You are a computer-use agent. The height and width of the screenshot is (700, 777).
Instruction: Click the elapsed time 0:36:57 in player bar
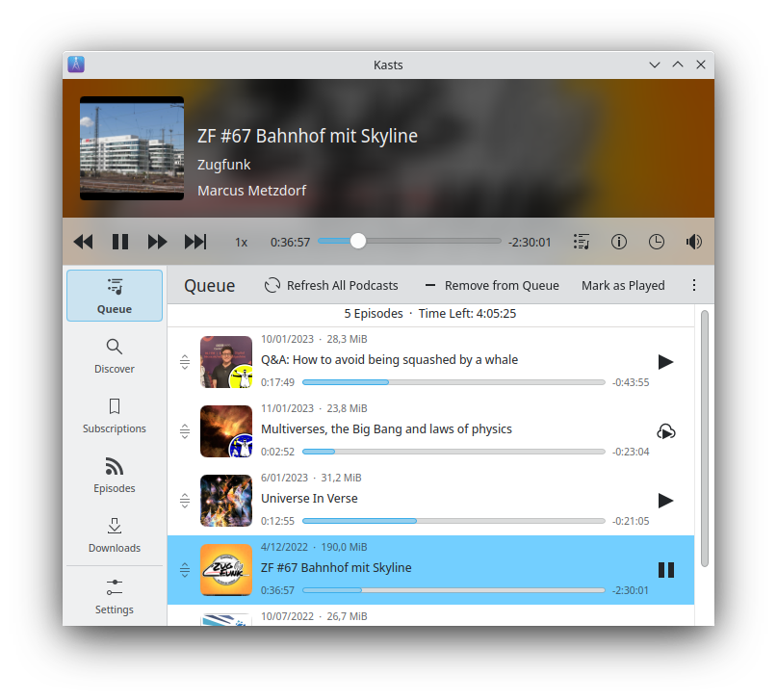(291, 243)
